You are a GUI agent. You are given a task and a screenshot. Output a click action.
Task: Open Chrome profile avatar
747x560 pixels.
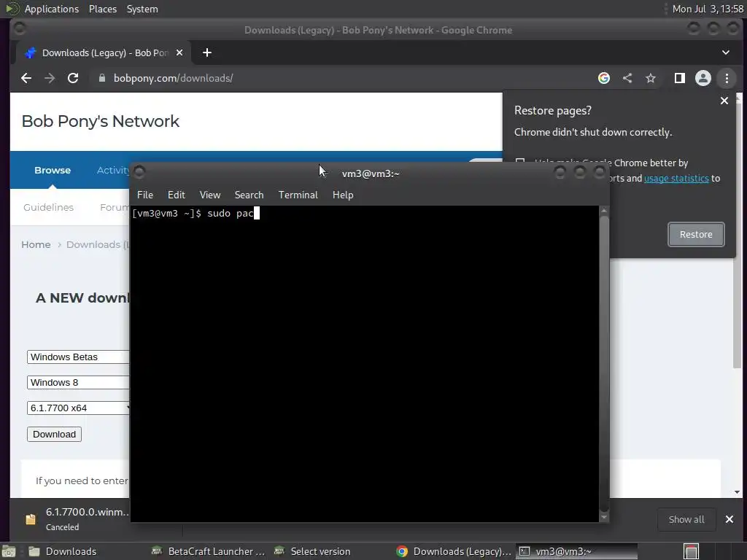703,78
